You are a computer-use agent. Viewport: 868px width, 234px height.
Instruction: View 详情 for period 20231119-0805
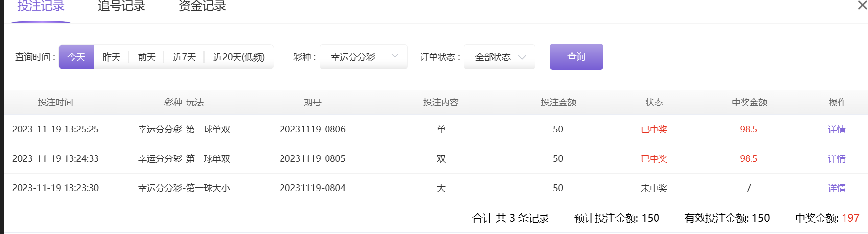tap(837, 159)
